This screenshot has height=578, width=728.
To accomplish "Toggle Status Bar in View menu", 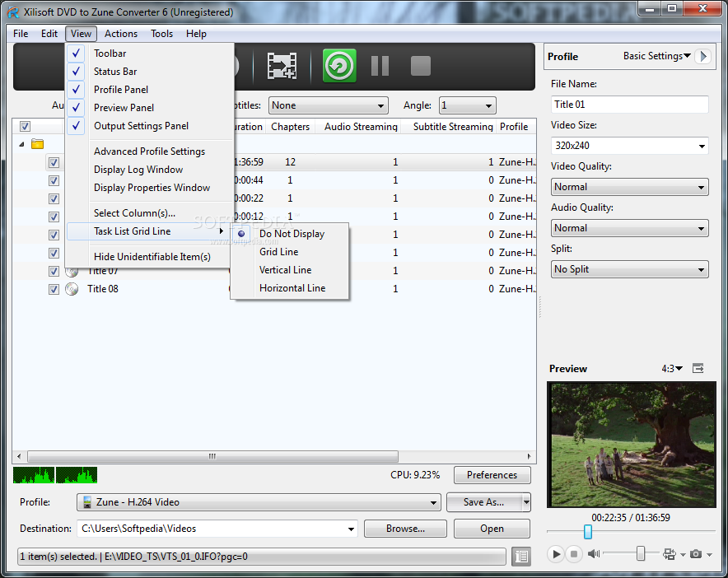I will (115, 72).
